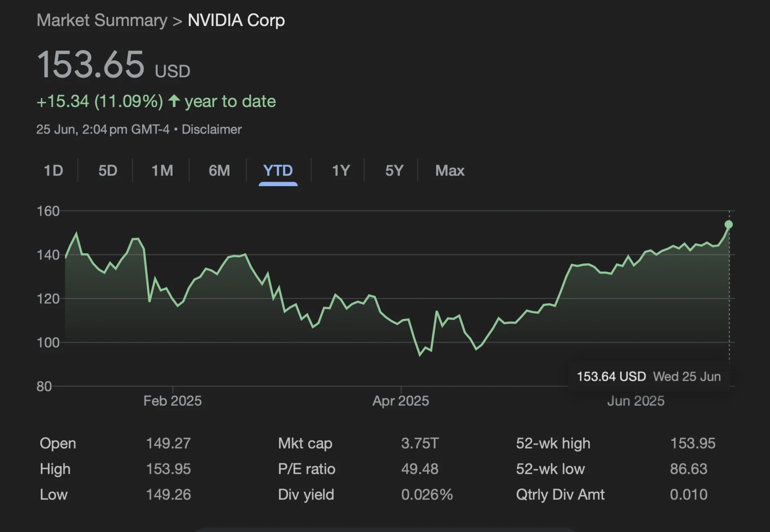Click the High value 153.95 under Open

pyautogui.click(x=168, y=469)
